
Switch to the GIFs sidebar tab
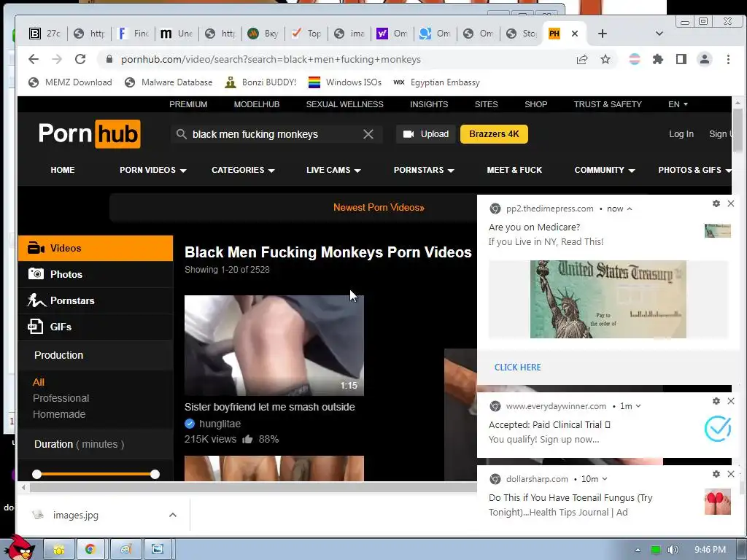point(96,327)
